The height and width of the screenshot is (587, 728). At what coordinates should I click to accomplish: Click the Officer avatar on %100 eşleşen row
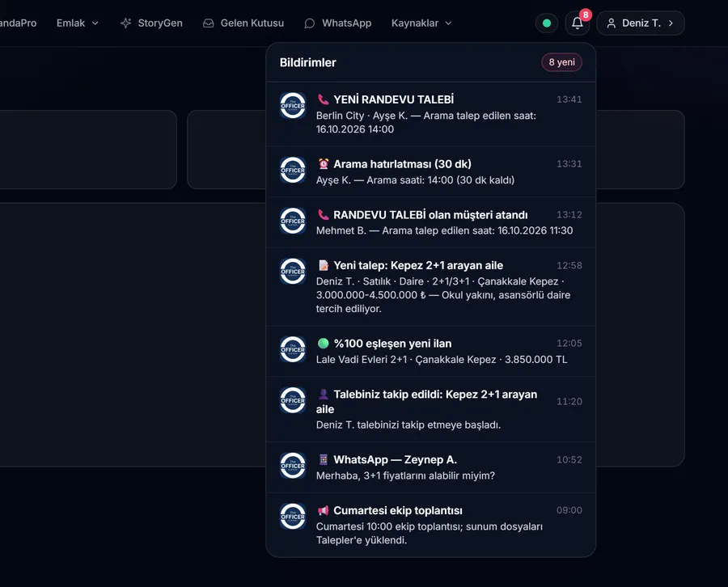tap(293, 349)
